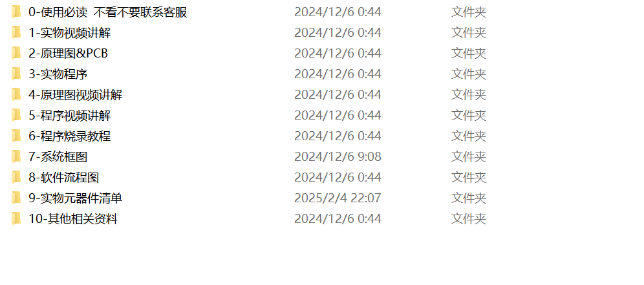Select the folder icon for 2-原理图&PCB

16,54
